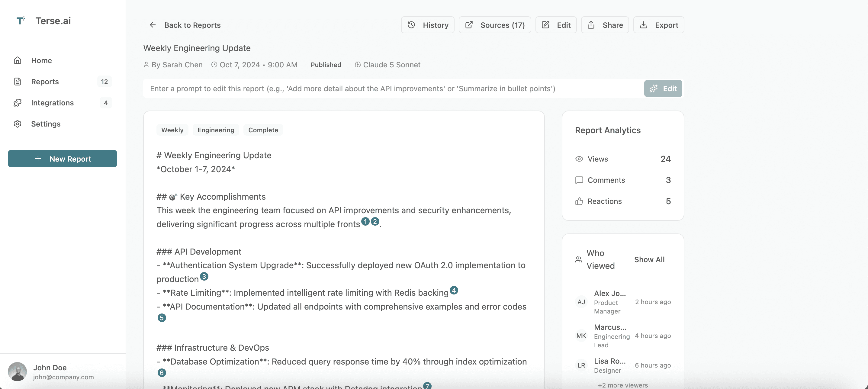Image resolution: width=868 pixels, height=389 pixels.
Task: Open the report History
Action: pos(428,25)
